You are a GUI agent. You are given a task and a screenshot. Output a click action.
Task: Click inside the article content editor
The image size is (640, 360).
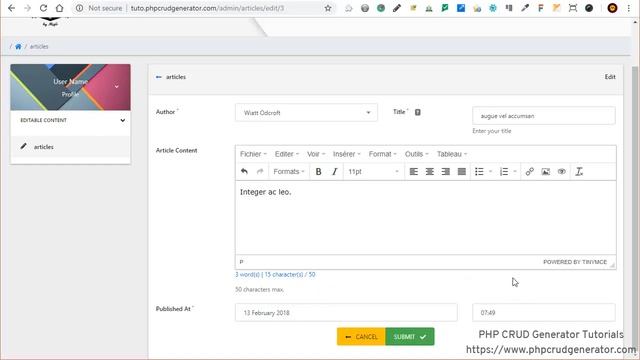pyautogui.click(x=426, y=218)
